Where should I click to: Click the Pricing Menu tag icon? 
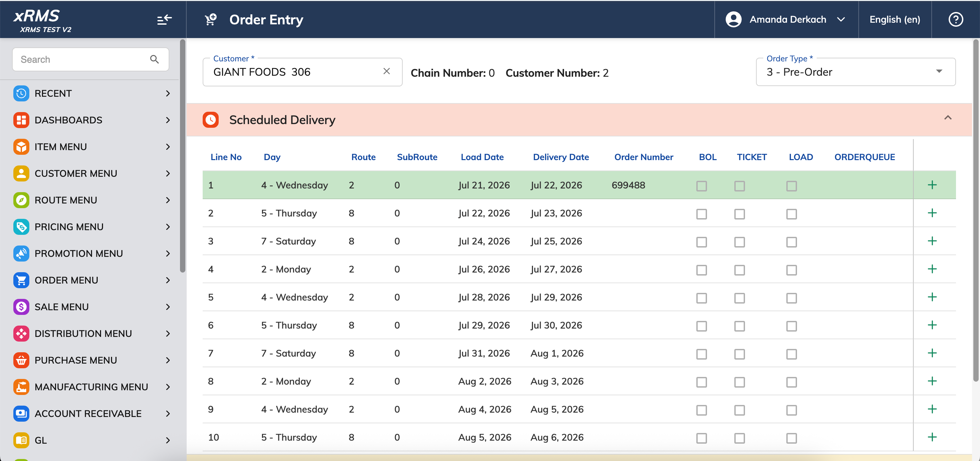21,227
